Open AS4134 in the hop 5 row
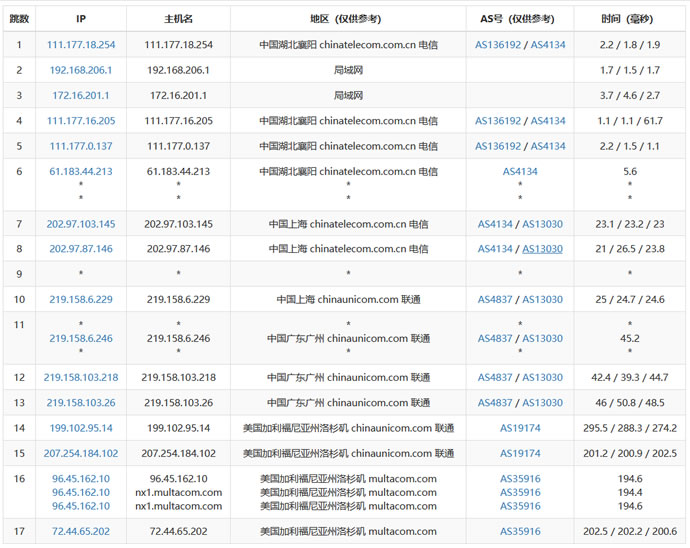Screen dimensions: 690x548 [x=548, y=146]
